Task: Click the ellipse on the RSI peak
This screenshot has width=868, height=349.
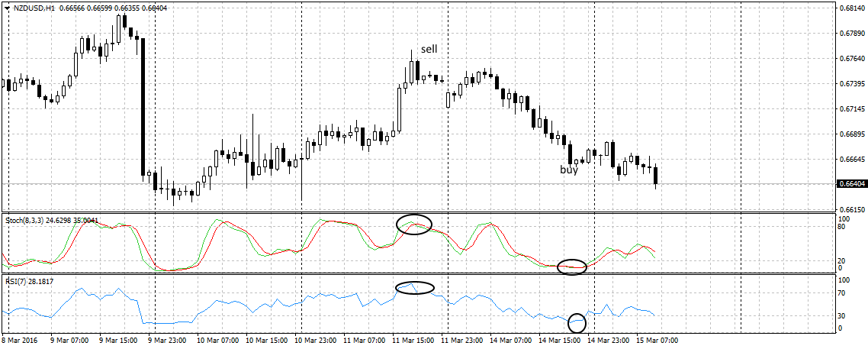Action: pos(415,288)
